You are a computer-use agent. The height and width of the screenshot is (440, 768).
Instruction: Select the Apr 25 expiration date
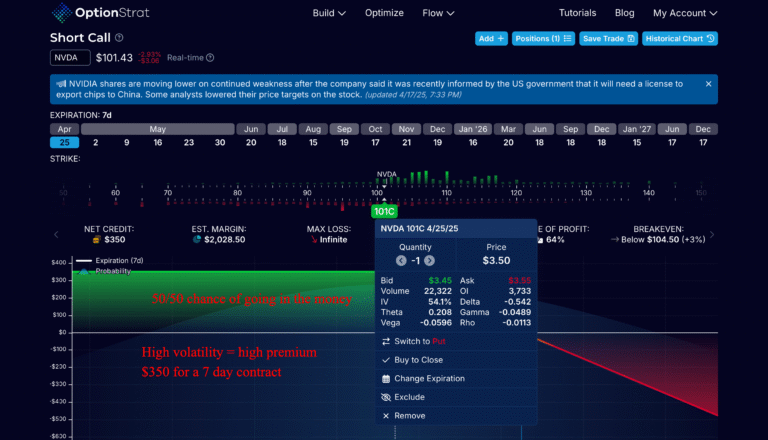65,143
